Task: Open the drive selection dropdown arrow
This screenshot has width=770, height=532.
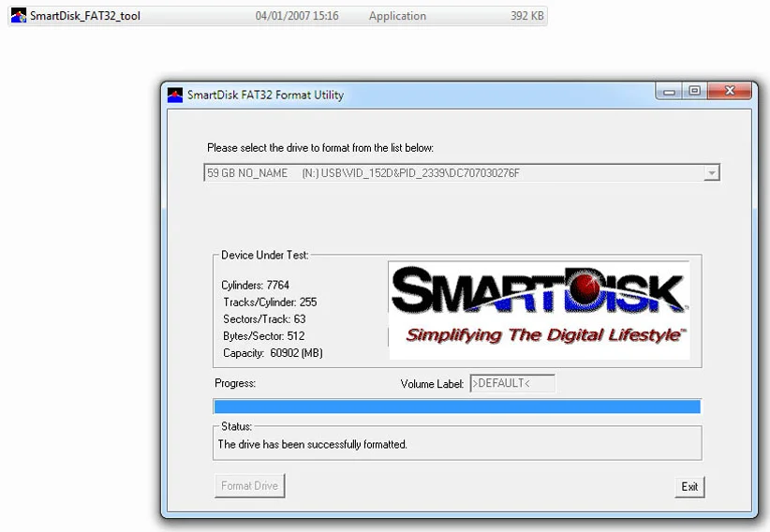Action: pyautogui.click(x=711, y=173)
